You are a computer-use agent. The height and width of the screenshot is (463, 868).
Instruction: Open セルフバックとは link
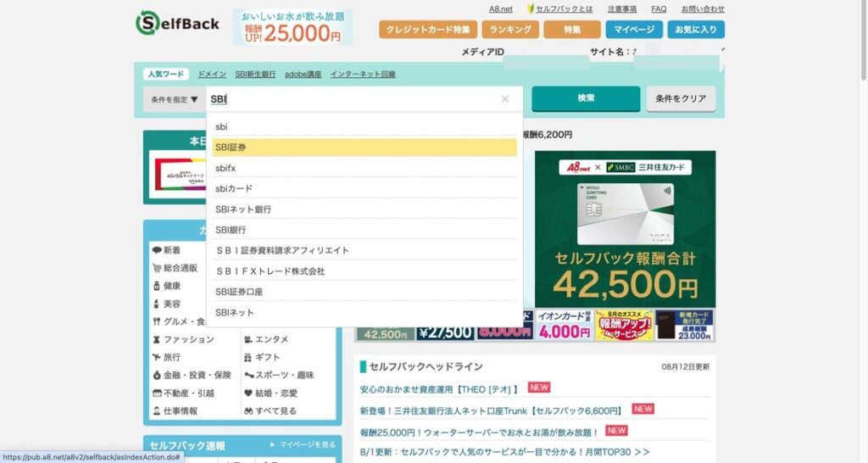tap(564, 8)
